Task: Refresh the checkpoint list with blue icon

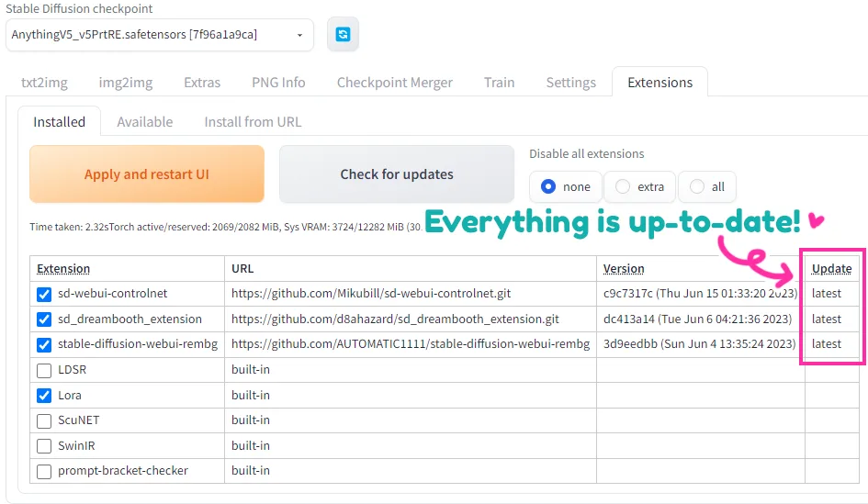Action: pos(343,34)
